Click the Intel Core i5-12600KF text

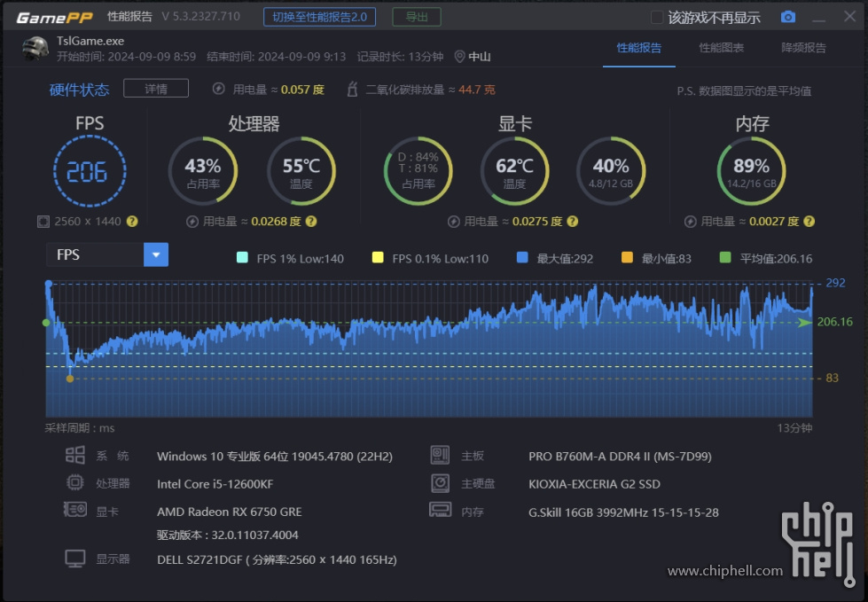(215, 484)
